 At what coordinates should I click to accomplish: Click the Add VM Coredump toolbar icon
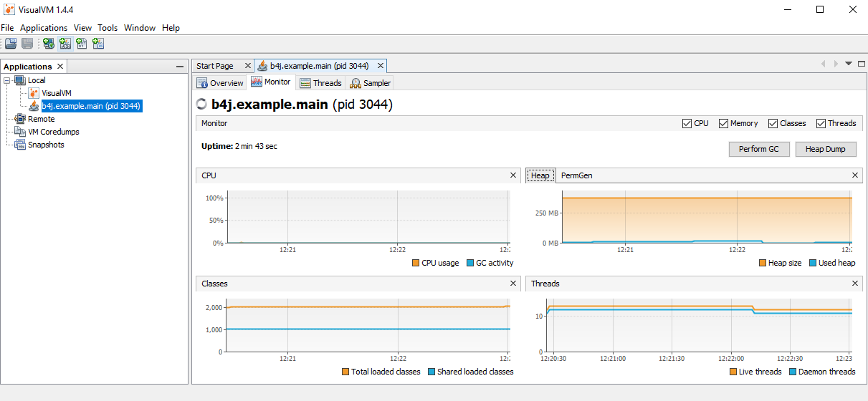pos(82,44)
